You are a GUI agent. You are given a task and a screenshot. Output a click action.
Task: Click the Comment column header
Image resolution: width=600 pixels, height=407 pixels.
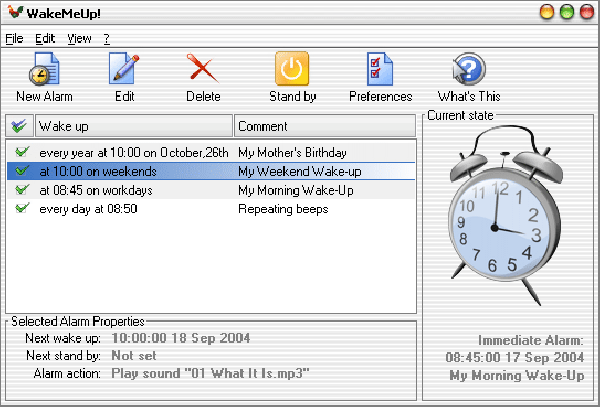pos(324,127)
